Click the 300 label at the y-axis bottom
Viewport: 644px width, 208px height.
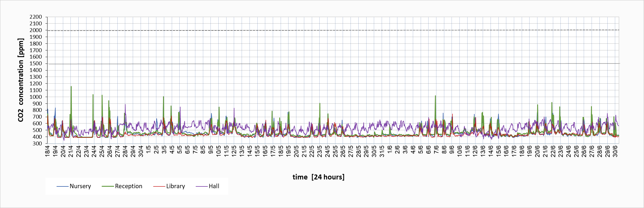point(37,144)
